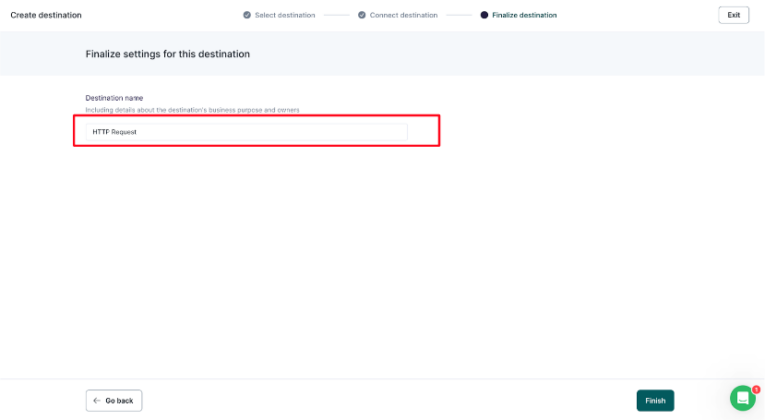Click the red notification badge on chat widget
The height and width of the screenshot is (420, 765).
756,389
